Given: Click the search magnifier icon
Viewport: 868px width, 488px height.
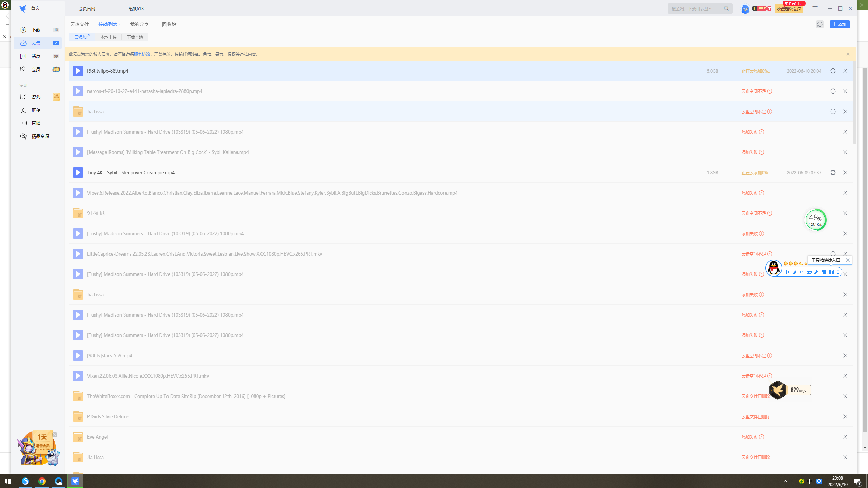Looking at the screenshot, I should (x=726, y=8).
